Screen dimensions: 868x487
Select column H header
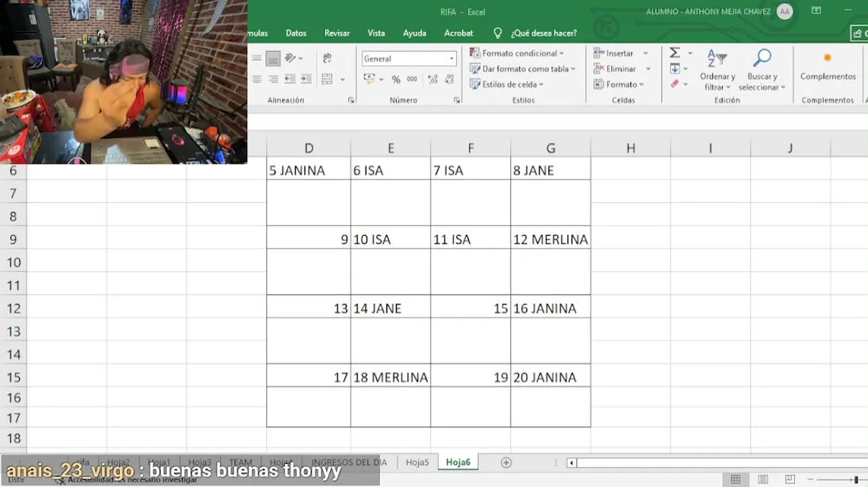tap(631, 148)
